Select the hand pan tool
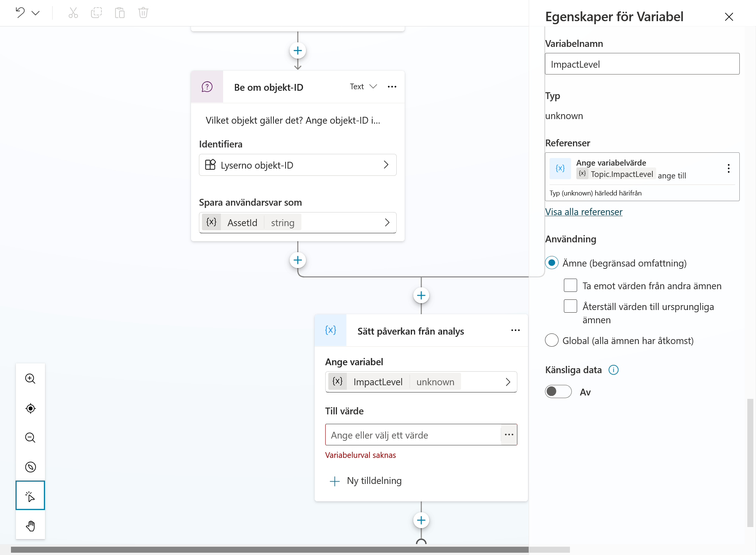 (30, 525)
